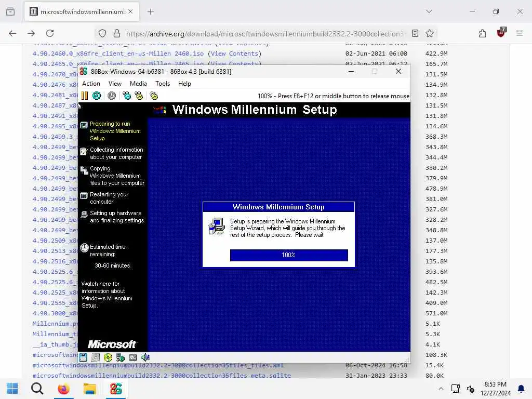The image size is (532, 399).
Task: Expand the list all tabs chevron
Action: pyautogui.click(x=429, y=11)
